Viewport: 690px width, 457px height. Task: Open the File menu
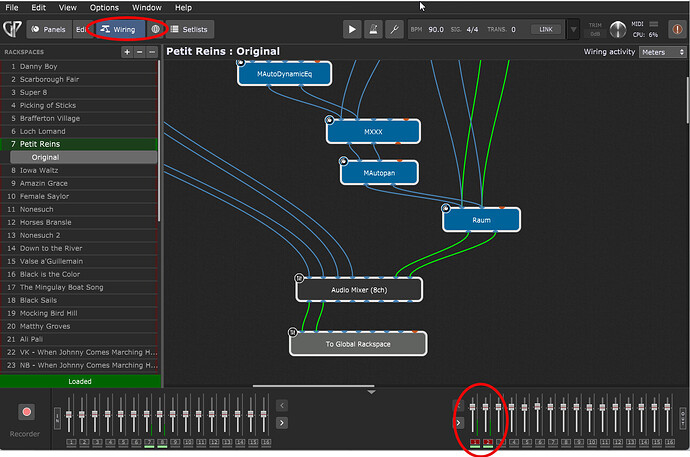click(12, 7)
